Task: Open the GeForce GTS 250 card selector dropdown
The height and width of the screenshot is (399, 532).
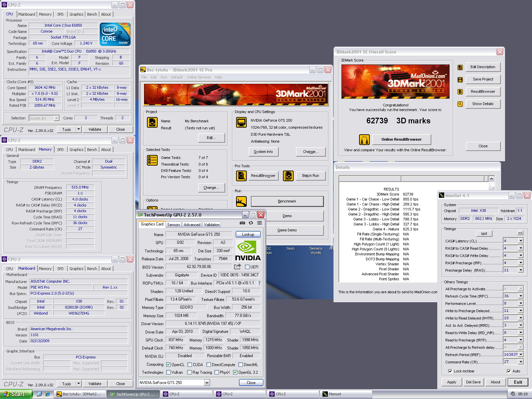Action: (x=207, y=383)
